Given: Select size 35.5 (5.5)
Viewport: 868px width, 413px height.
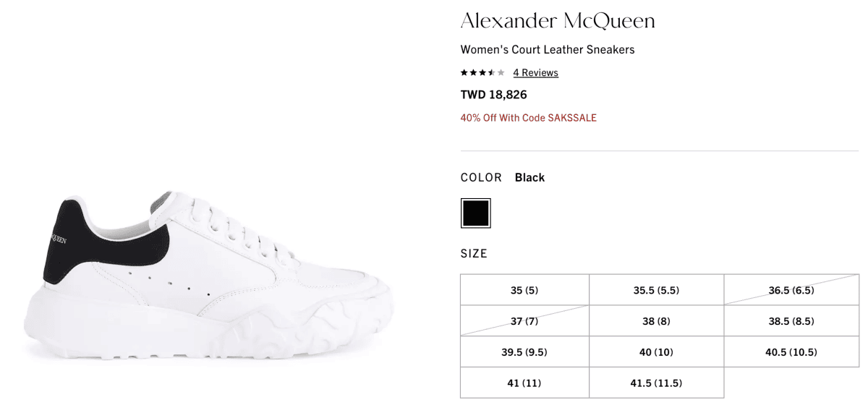Looking at the screenshot, I should click(656, 290).
